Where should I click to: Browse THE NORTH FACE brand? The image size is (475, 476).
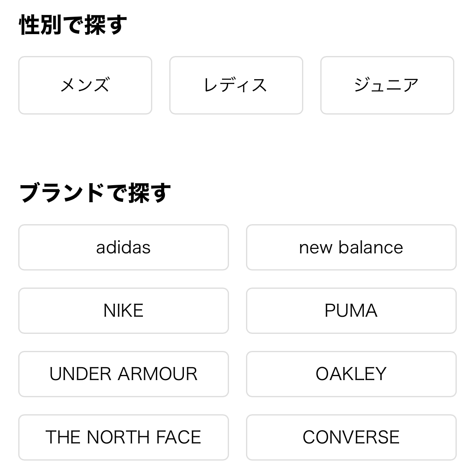pos(123,437)
